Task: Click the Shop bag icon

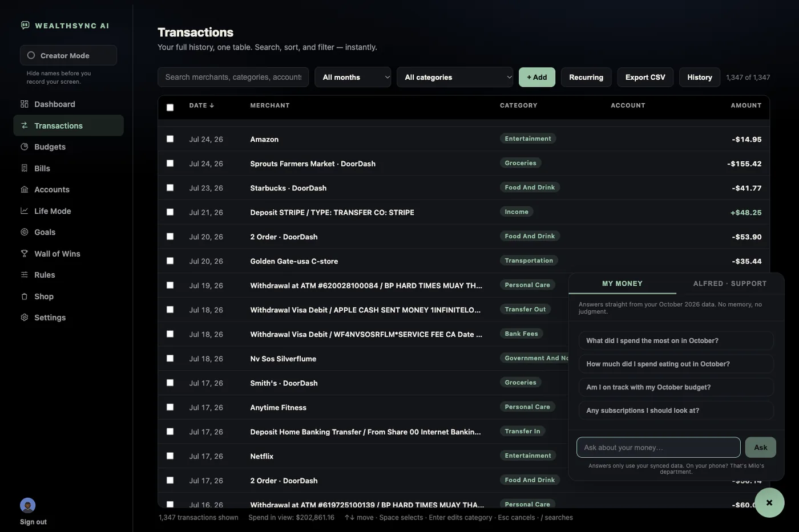Action: click(25, 297)
